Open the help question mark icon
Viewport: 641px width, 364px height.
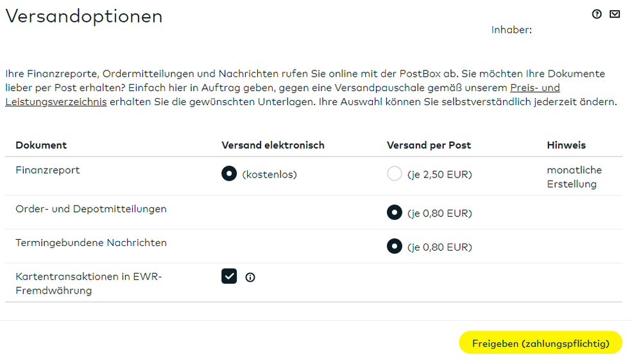(597, 14)
